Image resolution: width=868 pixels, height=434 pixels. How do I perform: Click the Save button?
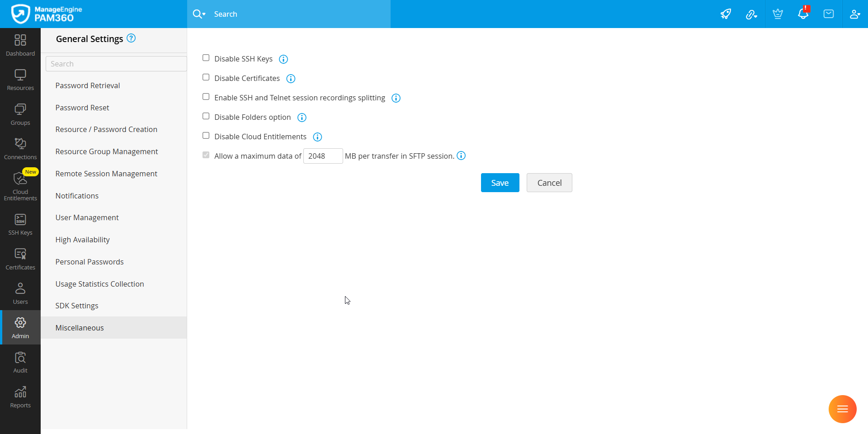(x=500, y=183)
